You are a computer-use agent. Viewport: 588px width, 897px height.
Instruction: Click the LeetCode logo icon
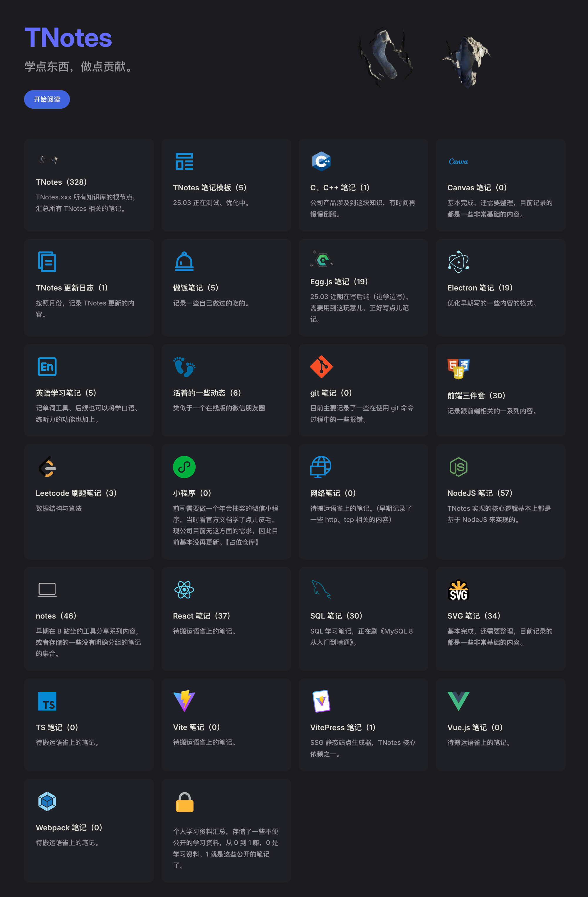pyautogui.click(x=48, y=467)
